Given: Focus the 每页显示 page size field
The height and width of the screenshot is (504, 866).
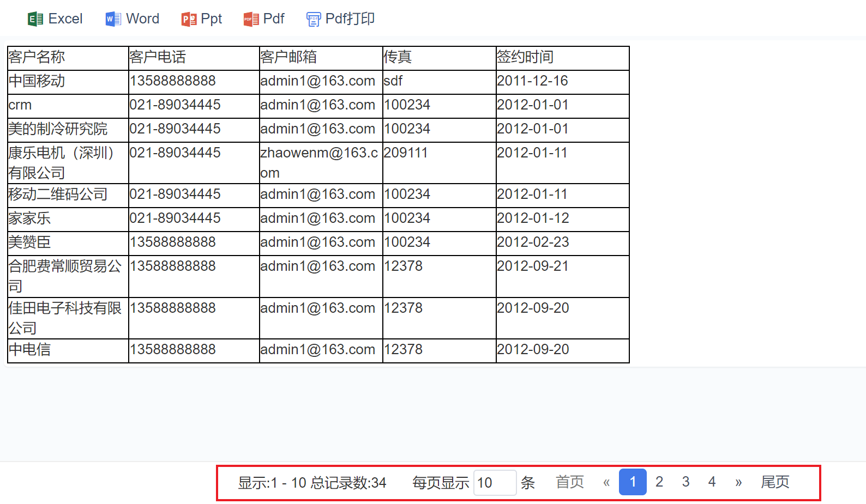Looking at the screenshot, I should click(x=495, y=483).
